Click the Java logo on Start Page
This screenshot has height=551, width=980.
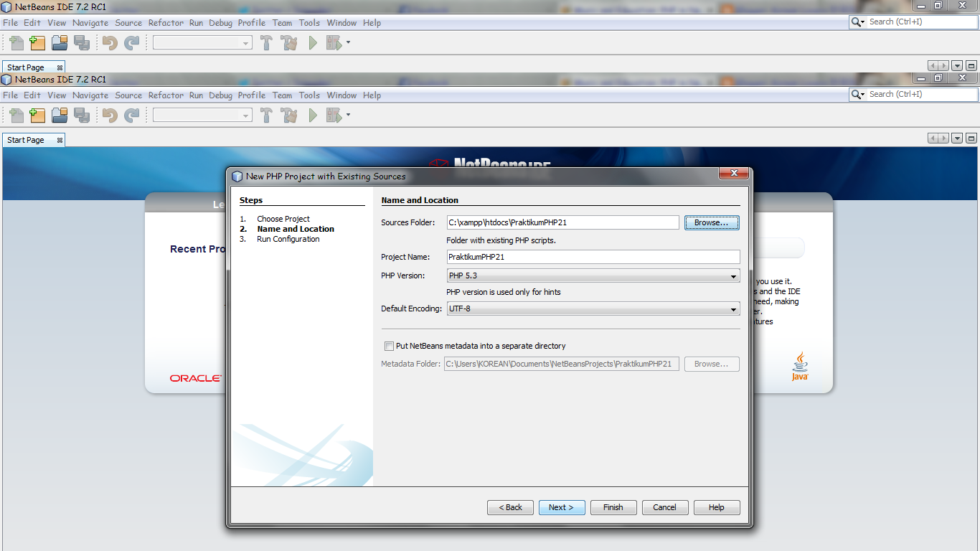(800, 367)
